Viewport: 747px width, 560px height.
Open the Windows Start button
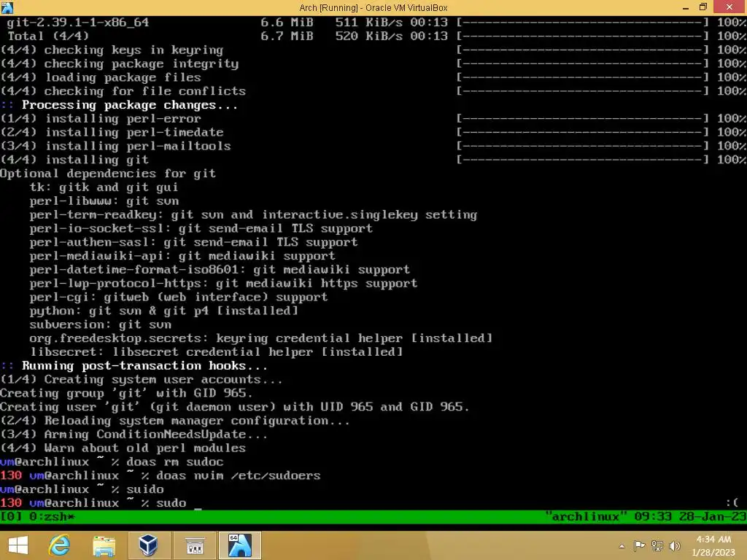pos(18,545)
